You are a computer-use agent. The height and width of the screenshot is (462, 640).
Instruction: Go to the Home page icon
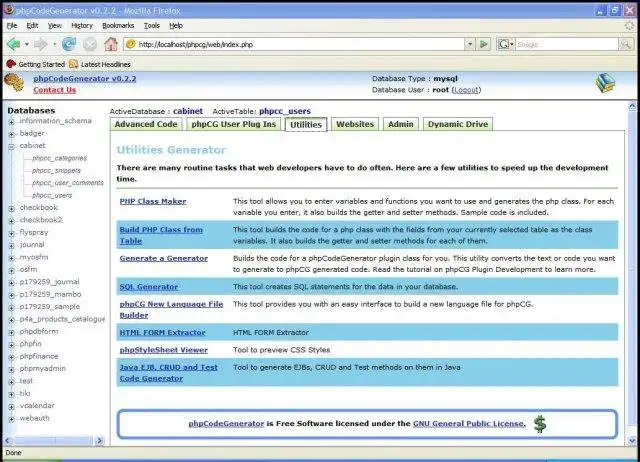111,44
